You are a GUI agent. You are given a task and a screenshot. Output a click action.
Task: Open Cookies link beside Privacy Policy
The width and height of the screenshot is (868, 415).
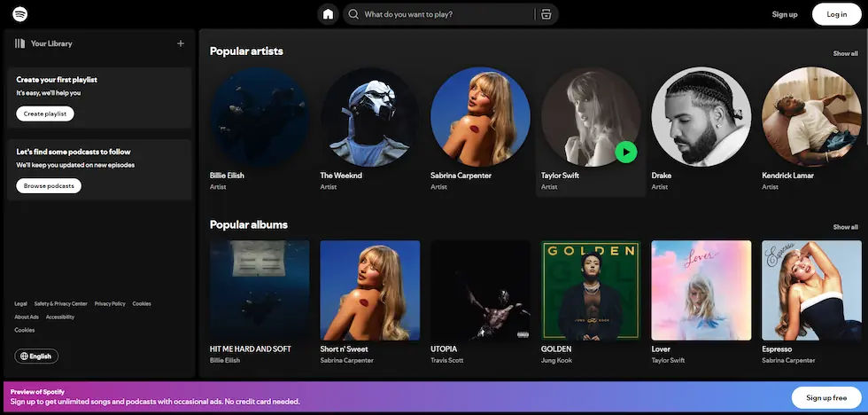click(x=142, y=303)
